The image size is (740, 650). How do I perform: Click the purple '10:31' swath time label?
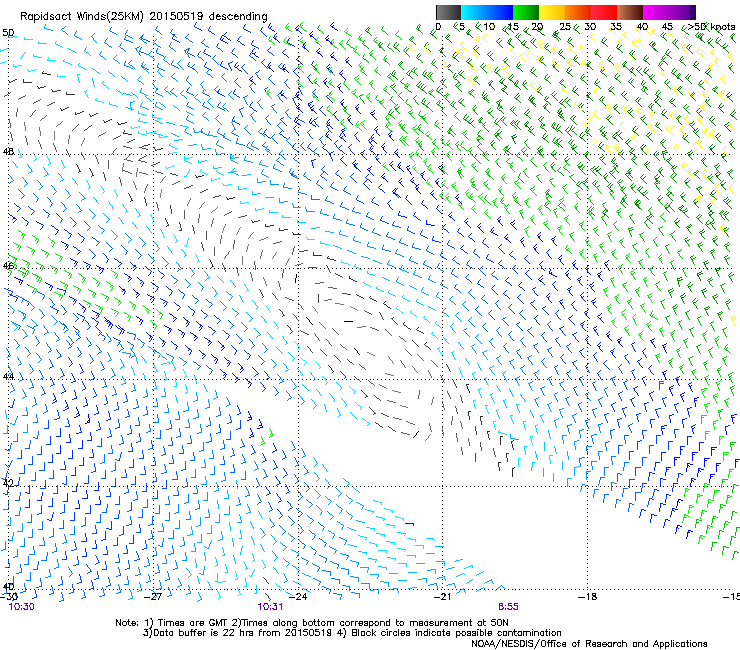point(270,607)
